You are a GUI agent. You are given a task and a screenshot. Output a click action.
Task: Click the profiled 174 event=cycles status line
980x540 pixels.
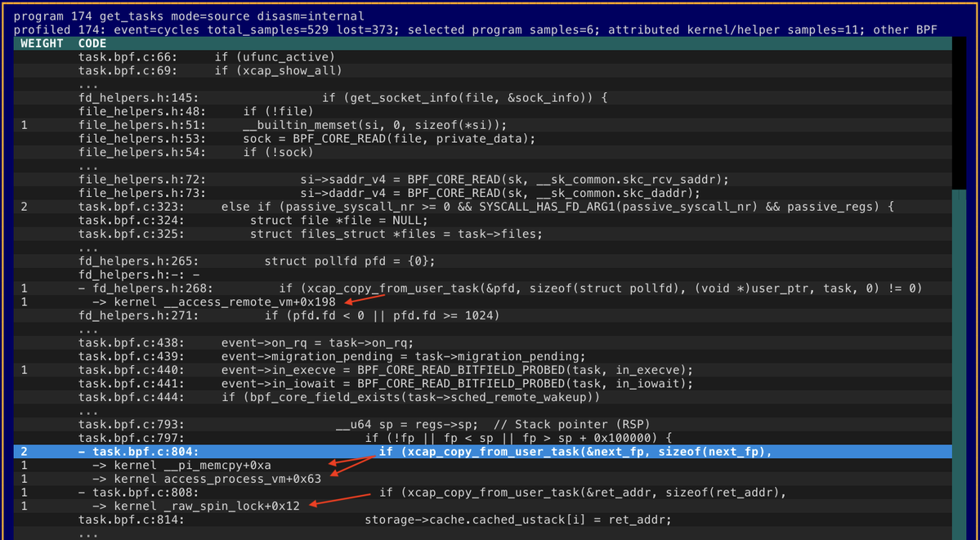(475, 30)
